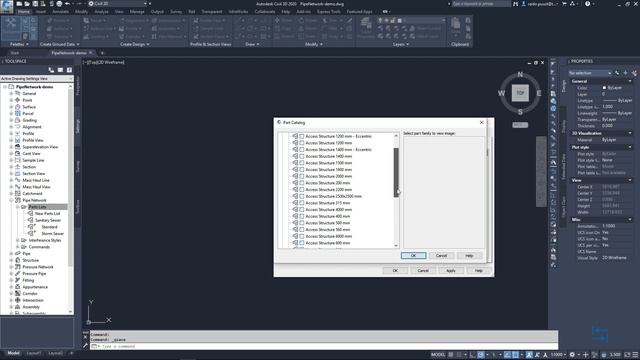This screenshot has width=640, height=360.
Task: Switch to the Prospector side tab
Action: (x=78, y=86)
